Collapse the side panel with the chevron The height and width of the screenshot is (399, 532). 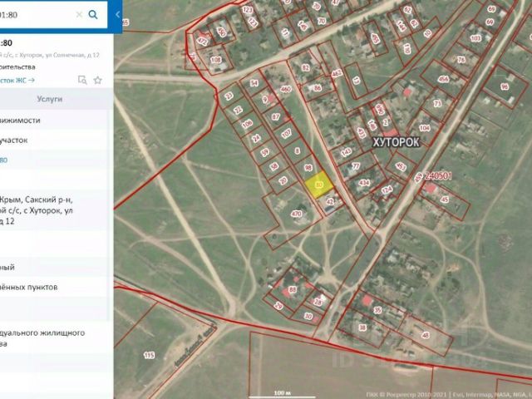(117, 15)
